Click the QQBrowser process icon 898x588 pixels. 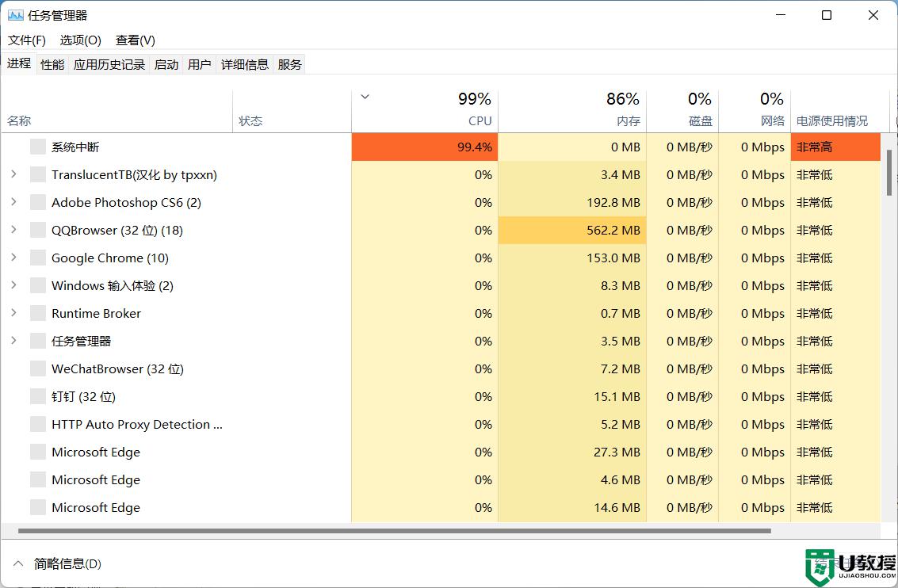[38, 231]
